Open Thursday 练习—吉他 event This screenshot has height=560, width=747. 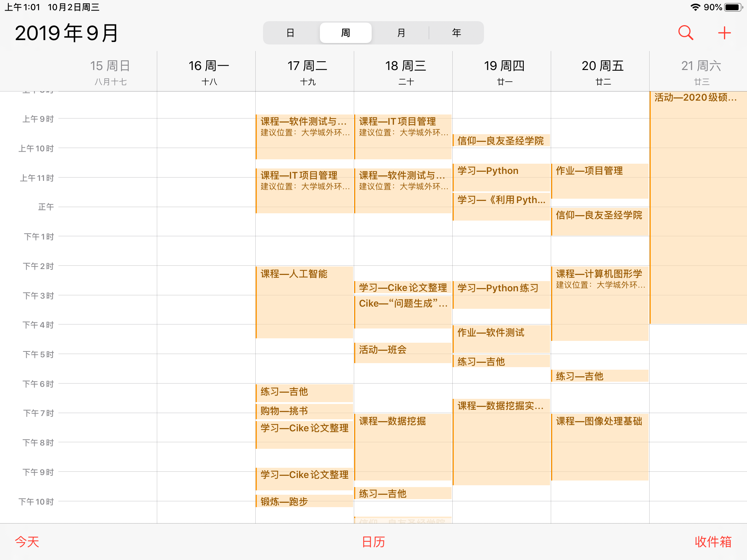(x=502, y=361)
